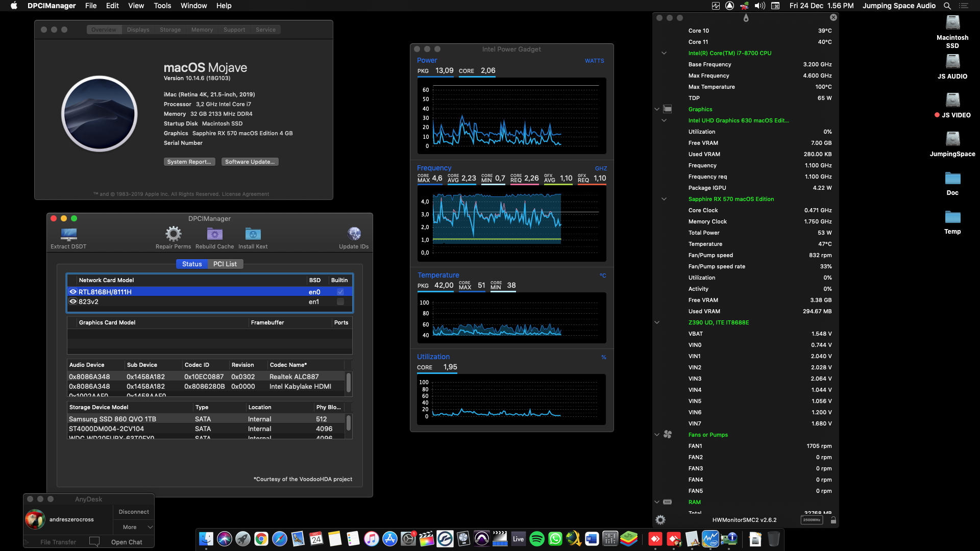The width and height of the screenshot is (980, 551).
Task: Toggle the eye icon next to 823v2
Action: [x=72, y=301]
